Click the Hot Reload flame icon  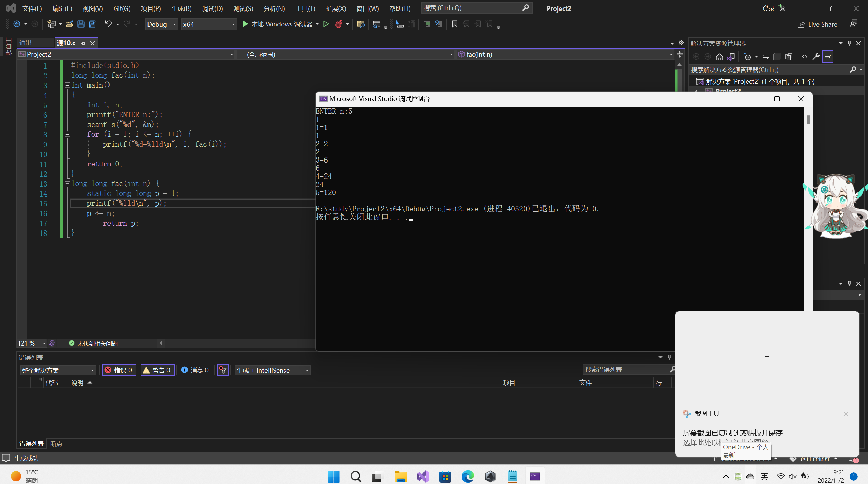tap(338, 24)
